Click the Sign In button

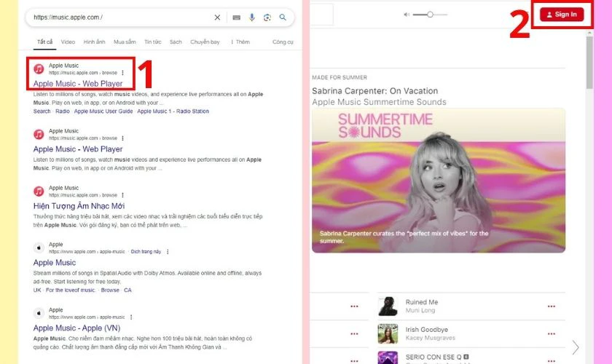pyautogui.click(x=562, y=15)
